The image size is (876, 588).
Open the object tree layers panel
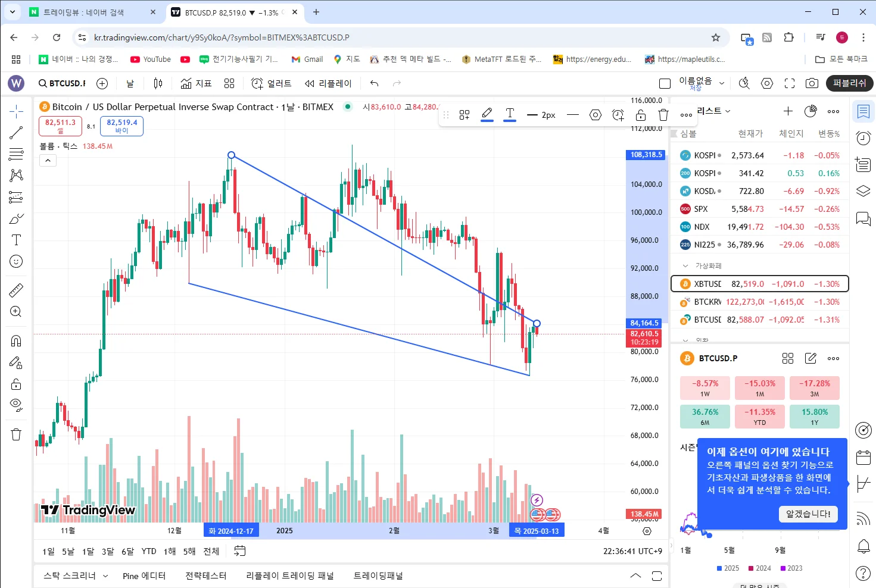pos(863,191)
